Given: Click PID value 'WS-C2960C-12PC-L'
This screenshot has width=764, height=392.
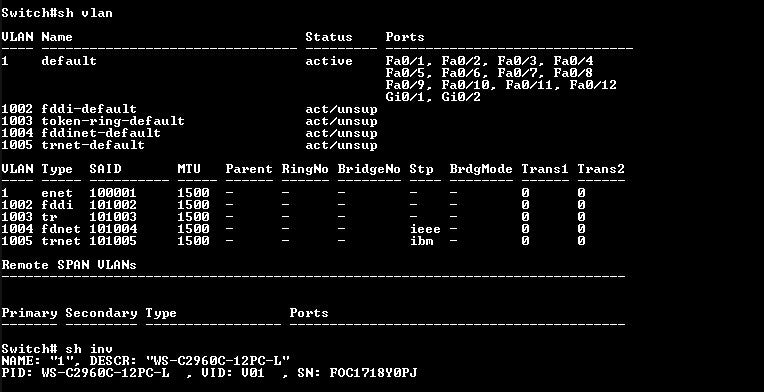Looking at the screenshot, I should point(105,373).
